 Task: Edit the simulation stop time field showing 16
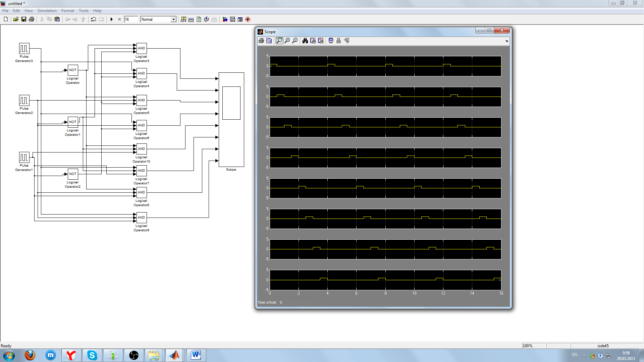[131, 19]
